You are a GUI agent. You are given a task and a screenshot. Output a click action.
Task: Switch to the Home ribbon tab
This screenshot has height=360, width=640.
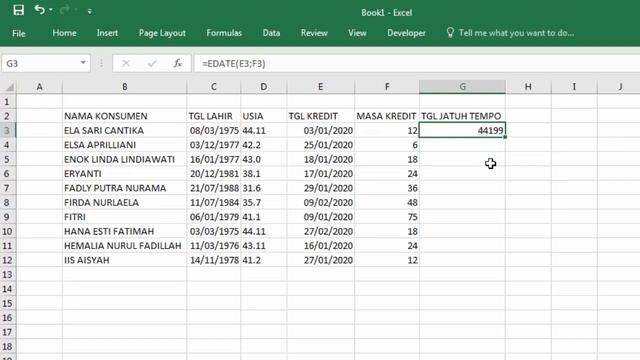(x=64, y=33)
